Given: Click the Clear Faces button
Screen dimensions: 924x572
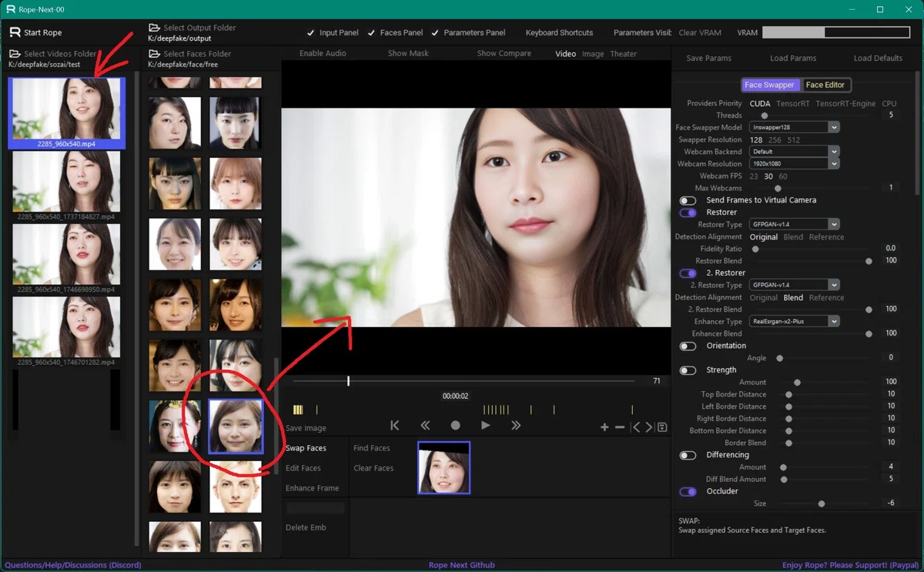Looking at the screenshot, I should (373, 468).
